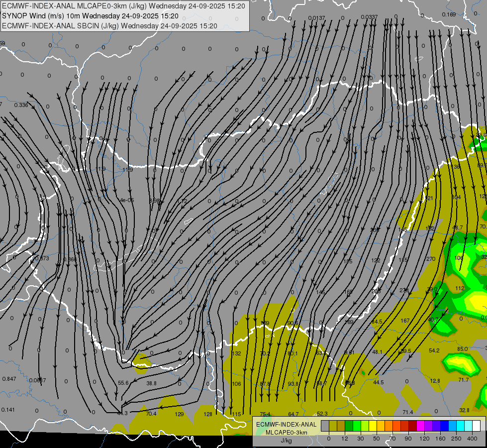Click the map value 0.169
Screen dimensions: 487x448
(x=449, y=14)
